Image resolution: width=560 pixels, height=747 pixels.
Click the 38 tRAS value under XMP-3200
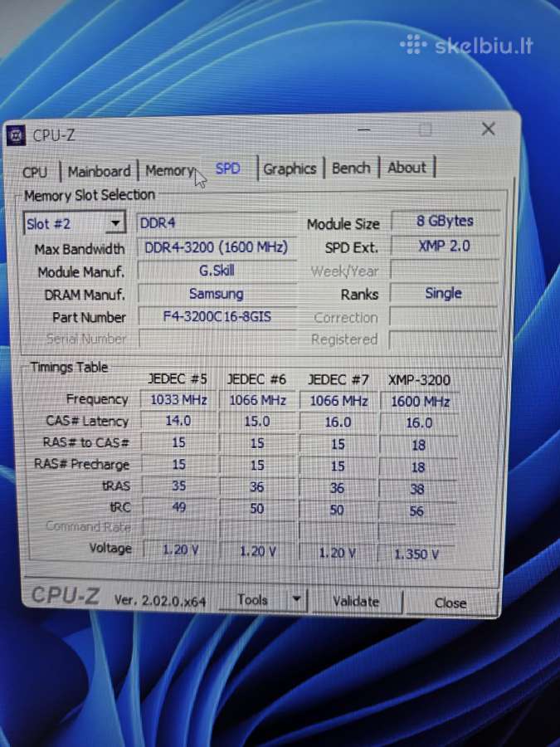417,489
